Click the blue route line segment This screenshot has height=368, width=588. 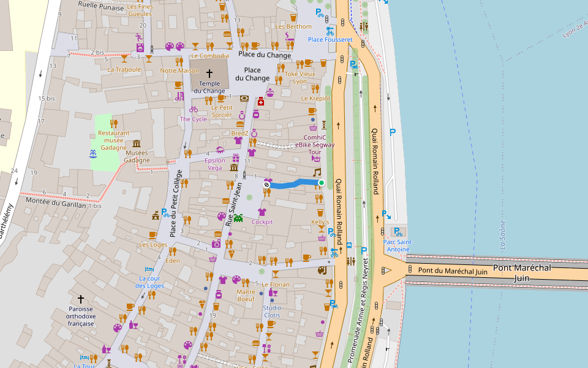pyautogui.click(x=294, y=183)
